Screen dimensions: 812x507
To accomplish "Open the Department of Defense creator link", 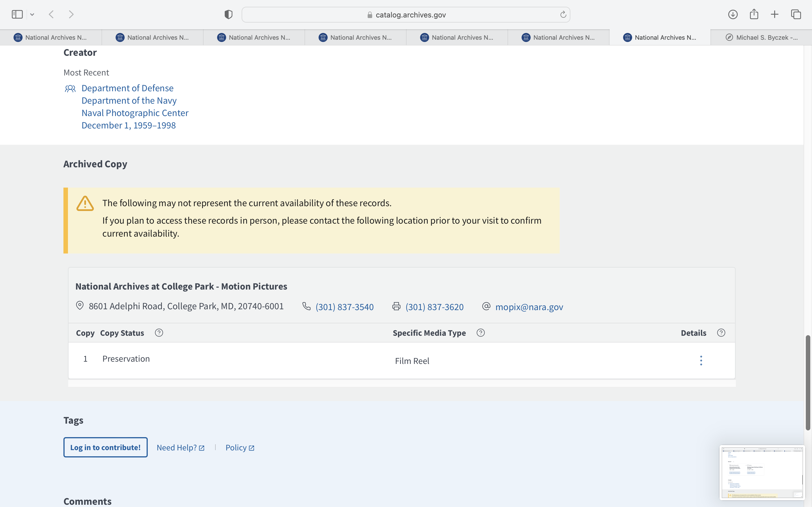I will pyautogui.click(x=127, y=88).
